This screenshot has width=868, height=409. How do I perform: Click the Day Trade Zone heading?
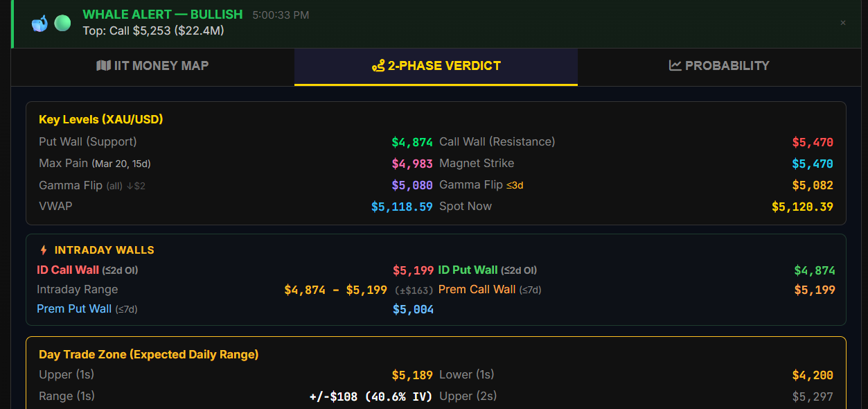[x=148, y=354]
